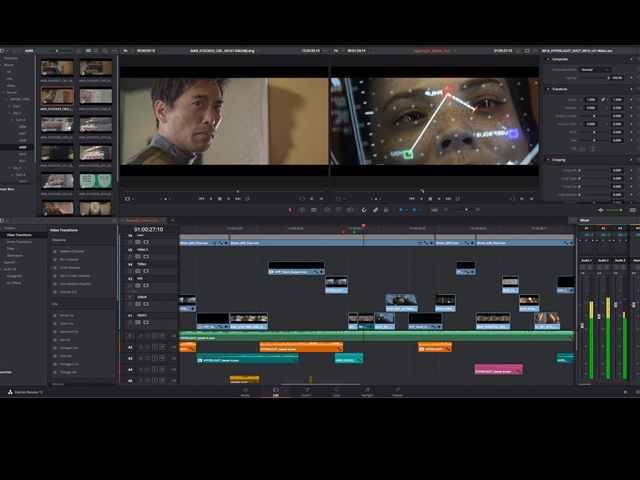Toggle the Composite section enable dot
The image size is (640, 480).
pyautogui.click(x=548, y=59)
